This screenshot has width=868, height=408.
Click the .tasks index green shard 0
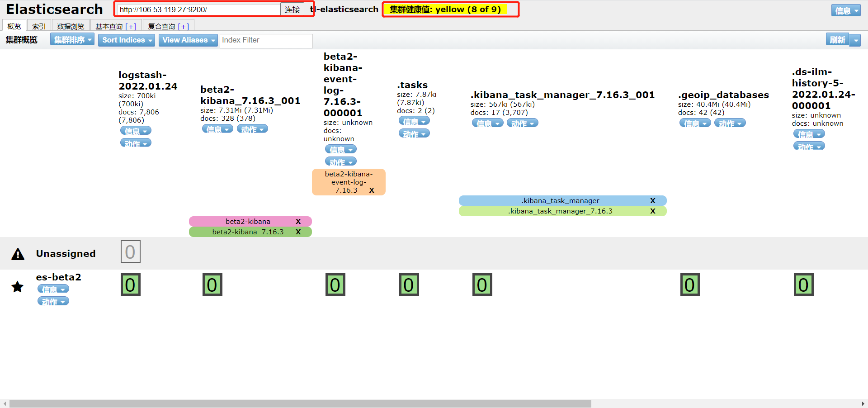point(409,285)
